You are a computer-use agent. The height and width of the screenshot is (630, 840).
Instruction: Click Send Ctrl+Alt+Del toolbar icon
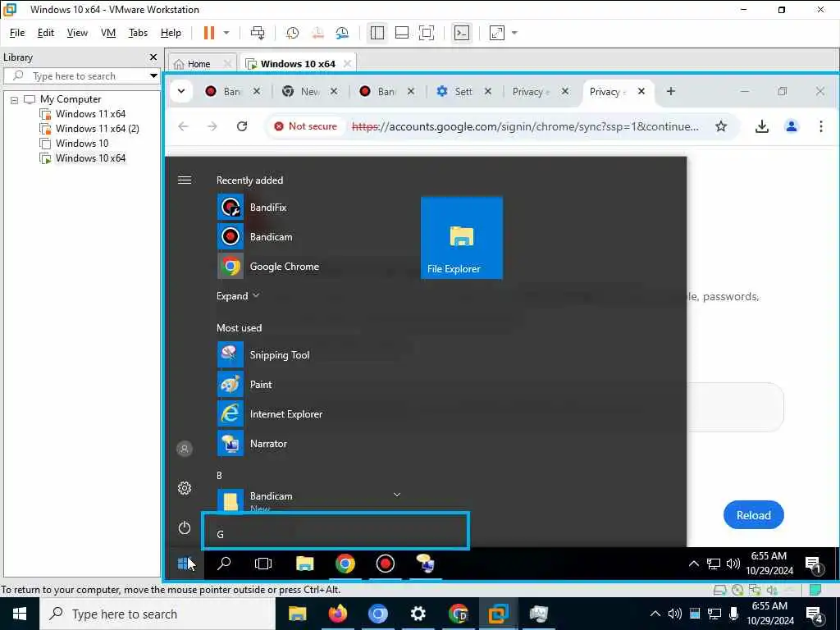[x=258, y=33]
